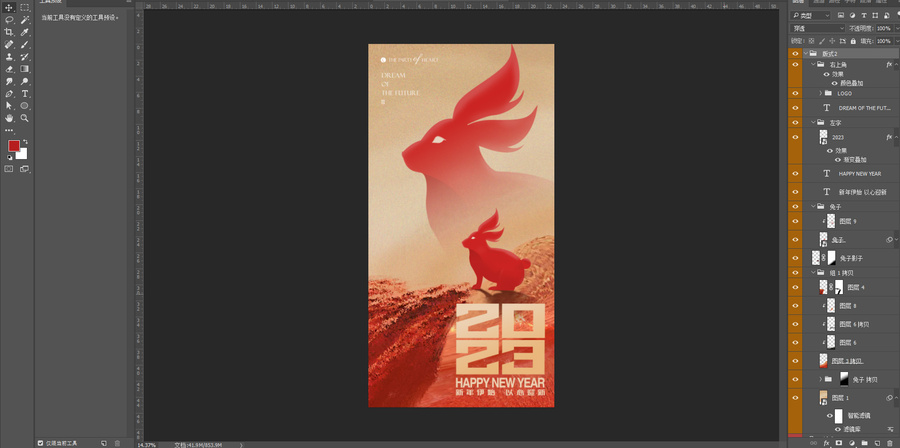
Task: Collapse the 组 1 拷贝 group
Action: [x=813, y=272]
